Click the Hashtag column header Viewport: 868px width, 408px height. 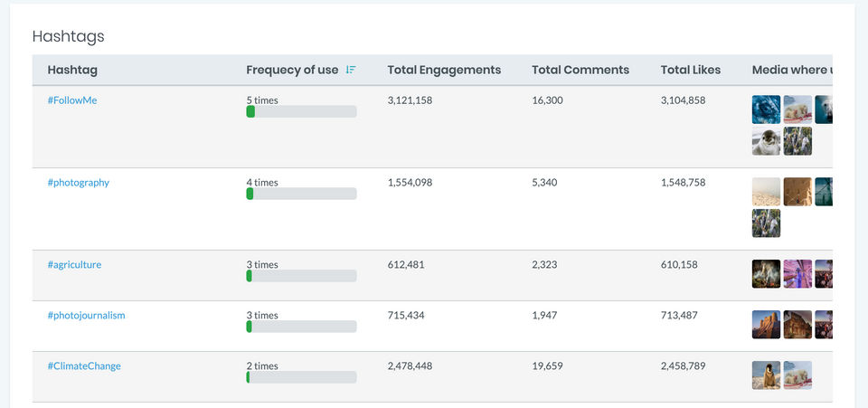(x=72, y=70)
